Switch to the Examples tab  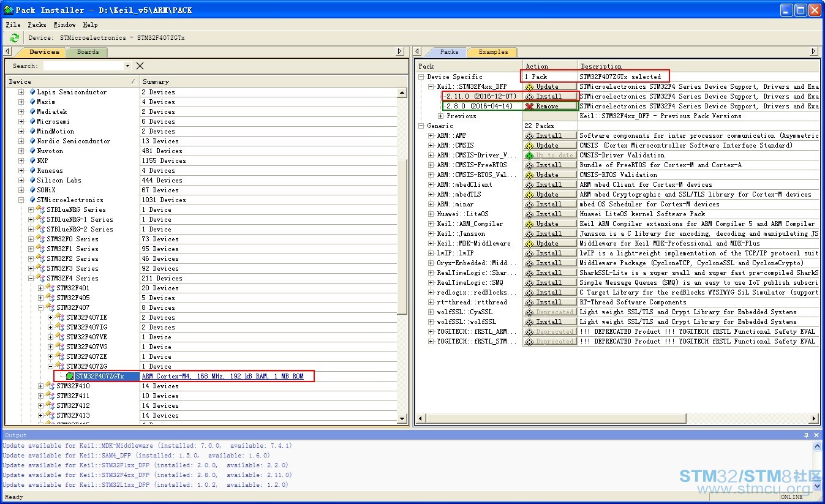[x=493, y=52]
